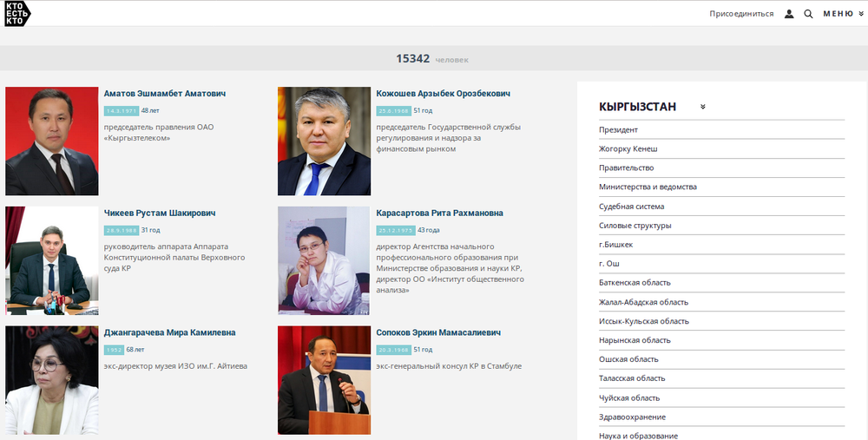
Task: Open the user account icon
Action: [x=789, y=14]
